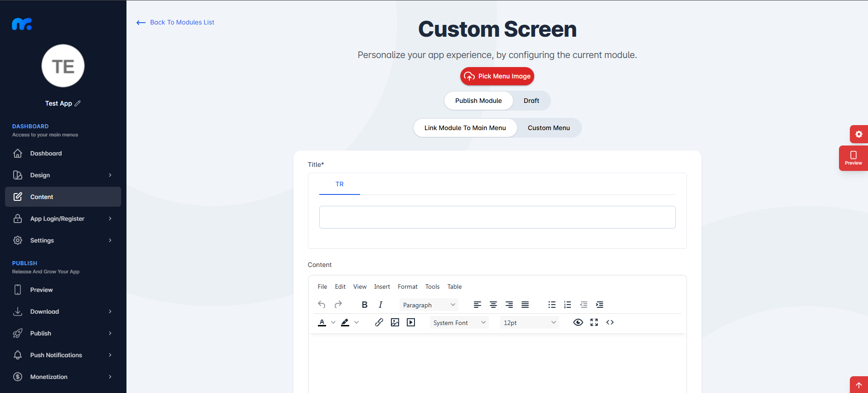Viewport: 868px width, 393px height.
Task: Expand the Settings sidebar menu
Action: [63, 240]
